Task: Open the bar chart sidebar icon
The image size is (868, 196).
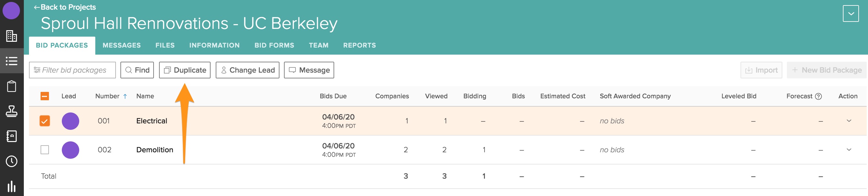Action: (12, 186)
